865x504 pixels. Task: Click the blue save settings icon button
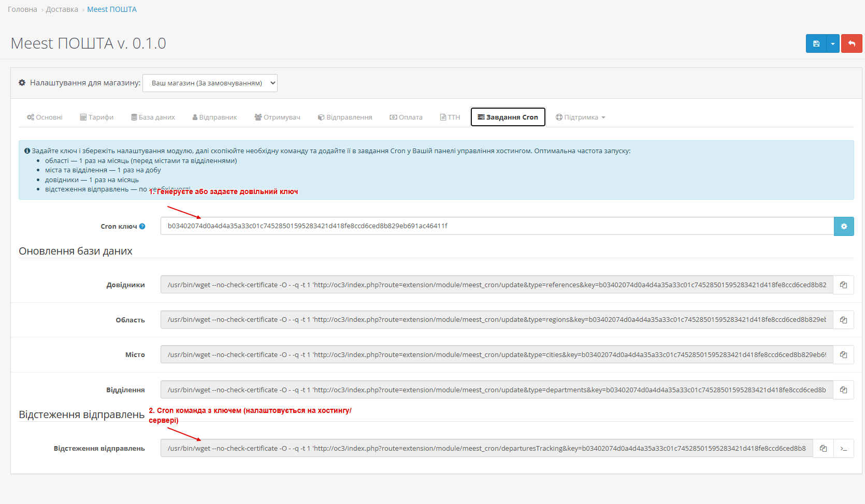pos(816,43)
